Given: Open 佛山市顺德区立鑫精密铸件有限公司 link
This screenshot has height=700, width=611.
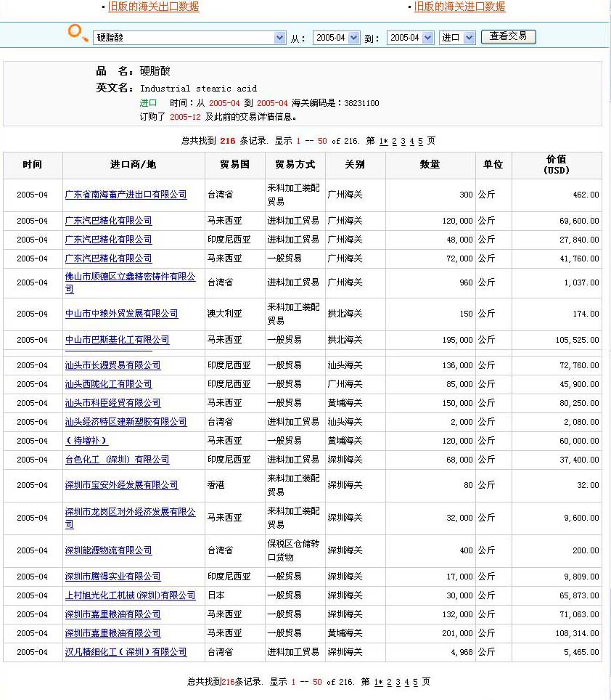Looking at the screenshot, I should click(x=130, y=282).
